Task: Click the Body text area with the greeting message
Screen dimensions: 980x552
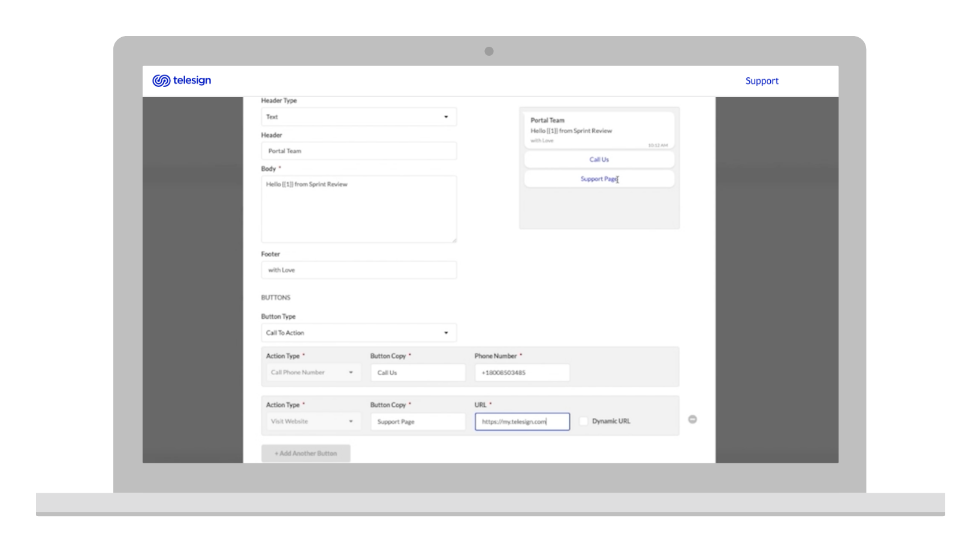Action: (x=358, y=209)
